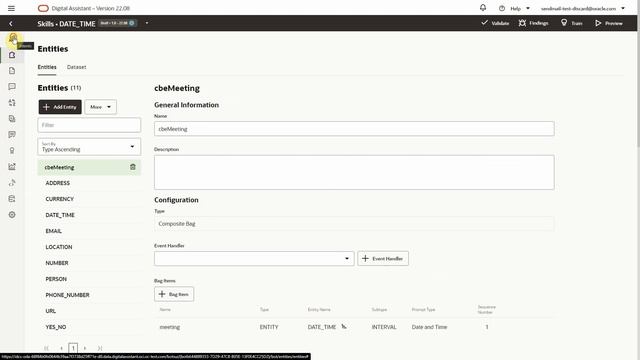Screen dimensions: 640x360
Task: Click the Train button
Action: click(571, 23)
